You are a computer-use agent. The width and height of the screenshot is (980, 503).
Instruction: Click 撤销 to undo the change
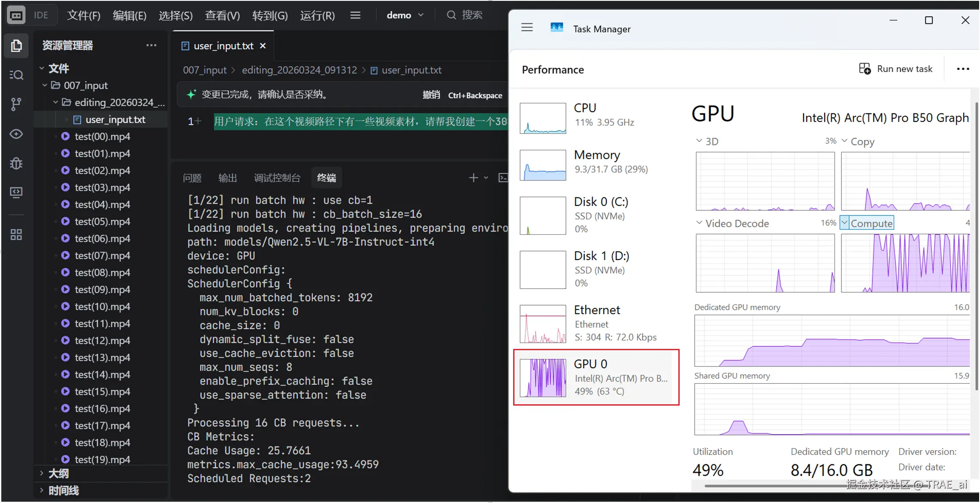(x=431, y=95)
